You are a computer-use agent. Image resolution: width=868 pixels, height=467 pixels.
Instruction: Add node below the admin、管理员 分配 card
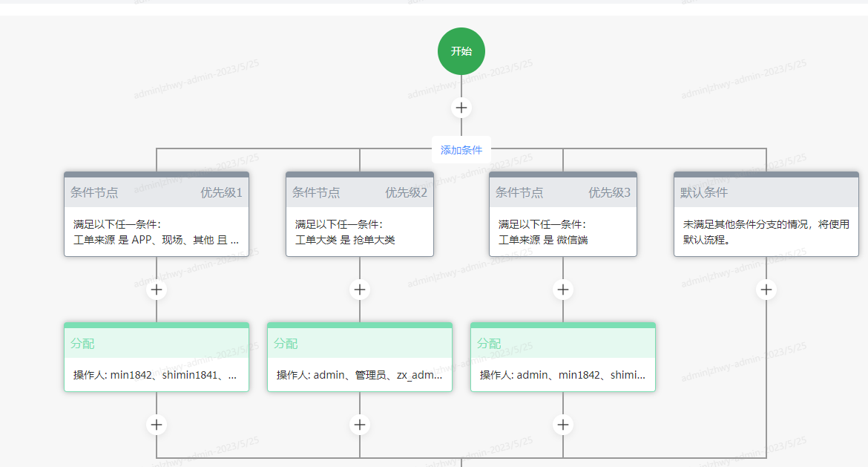360,425
